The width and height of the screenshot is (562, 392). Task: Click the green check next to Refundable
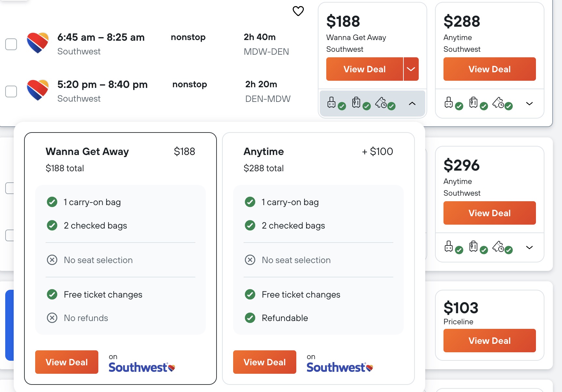click(x=250, y=318)
